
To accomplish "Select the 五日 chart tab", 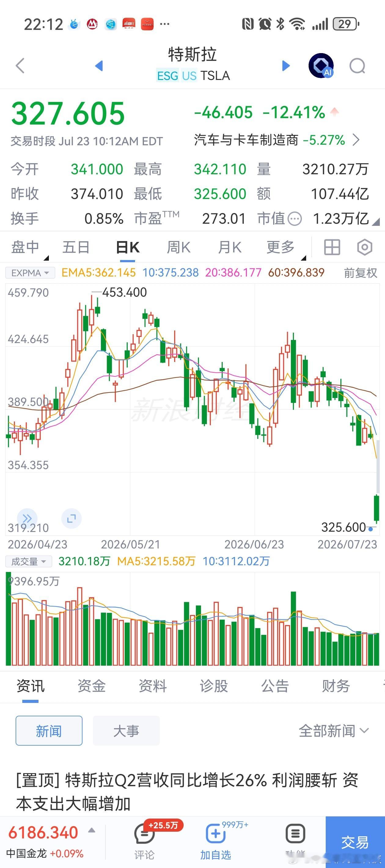I will tap(76, 247).
